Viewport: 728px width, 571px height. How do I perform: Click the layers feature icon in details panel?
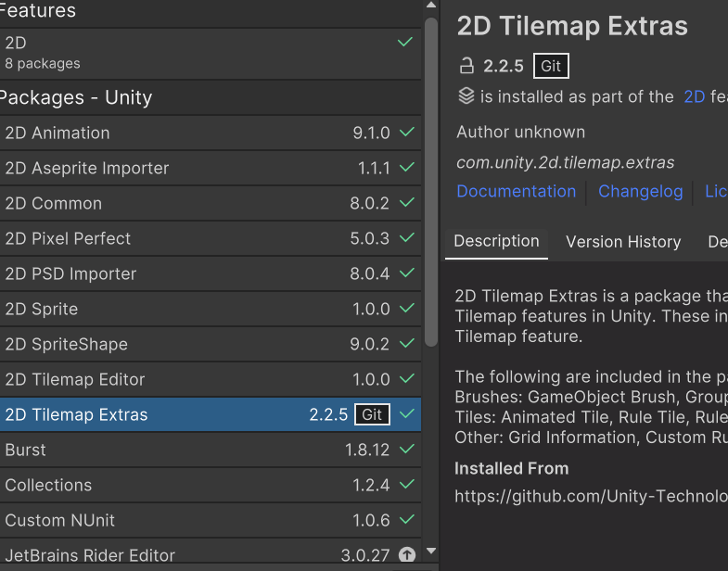click(466, 96)
